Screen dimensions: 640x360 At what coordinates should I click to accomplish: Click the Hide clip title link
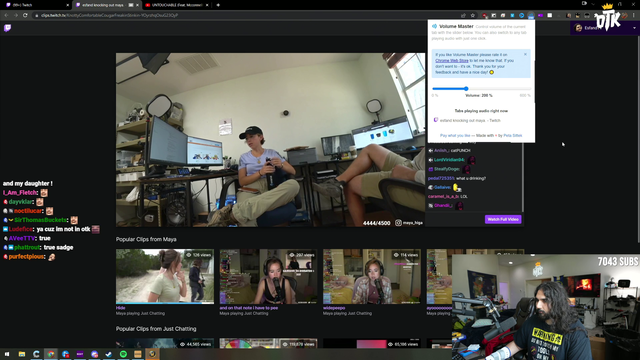(x=120, y=308)
